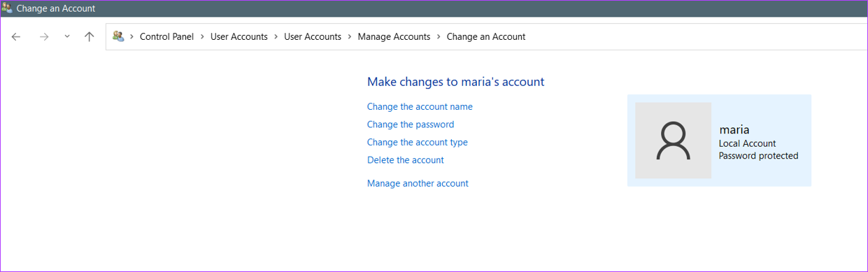Go back using the left arrow
The width and height of the screenshot is (868, 272).
click(16, 37)
